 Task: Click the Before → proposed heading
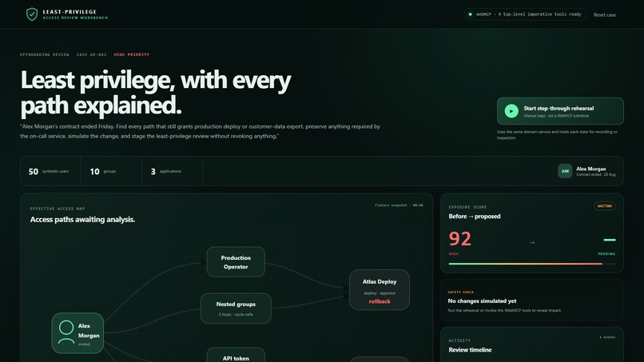pos(475,216)
